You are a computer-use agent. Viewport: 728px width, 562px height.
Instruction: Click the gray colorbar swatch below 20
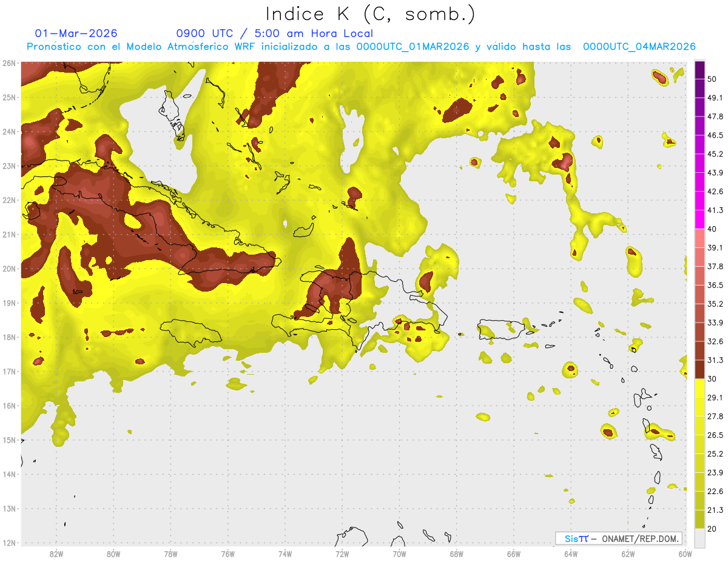click(699, 538)
